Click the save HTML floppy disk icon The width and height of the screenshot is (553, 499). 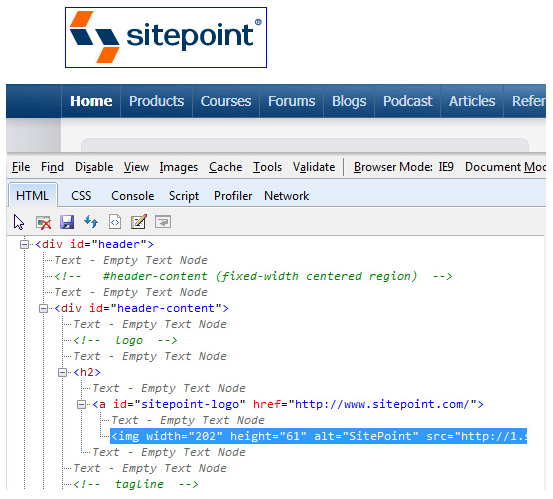67,222
